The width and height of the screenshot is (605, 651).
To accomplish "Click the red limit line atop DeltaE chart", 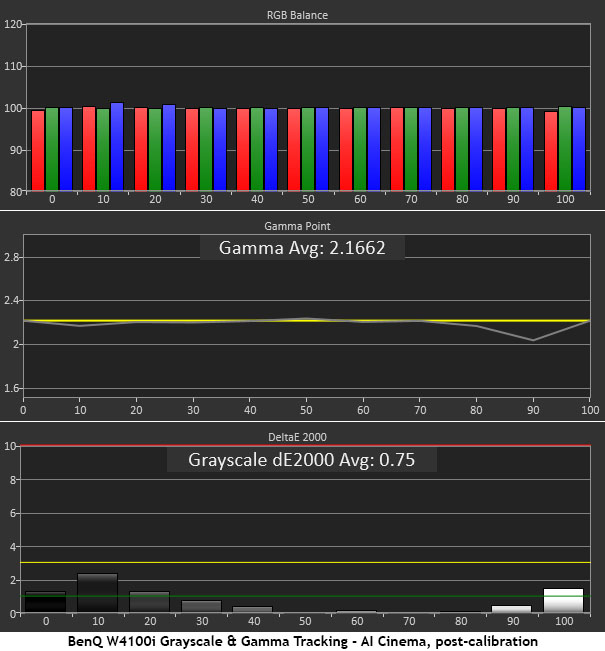I will 300,446.
